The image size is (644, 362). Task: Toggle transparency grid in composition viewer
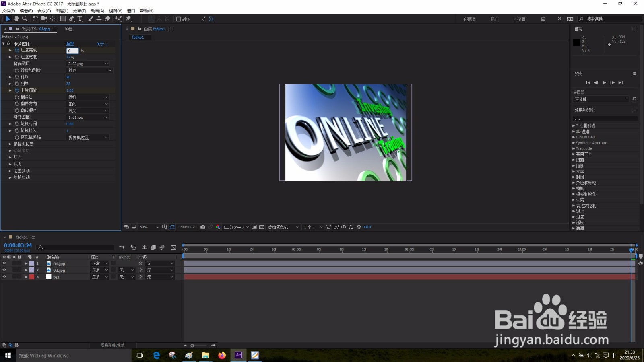pos(262,227)
